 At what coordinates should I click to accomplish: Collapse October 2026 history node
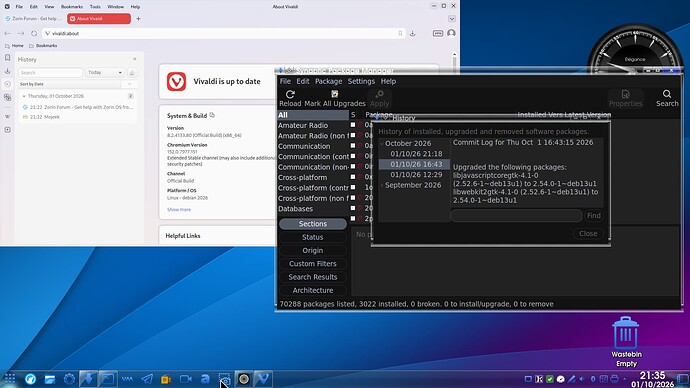[x=382, y=143]
